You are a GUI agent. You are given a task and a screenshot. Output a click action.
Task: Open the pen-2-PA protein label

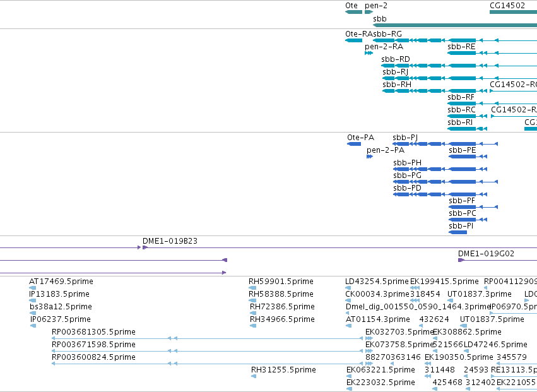coord(386,150)
